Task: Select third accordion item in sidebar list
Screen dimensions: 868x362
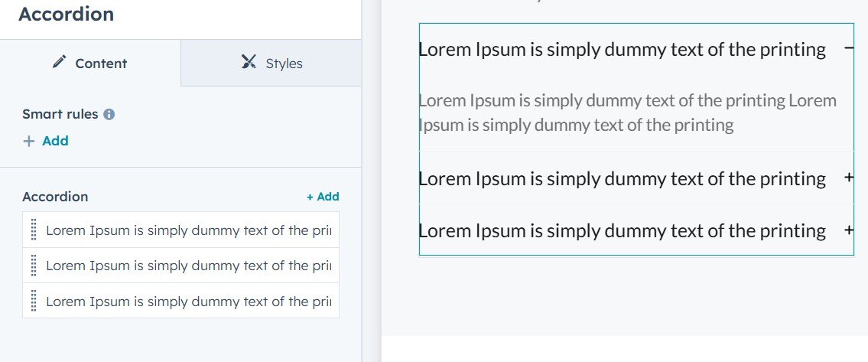Action: (x=187, y=302)
